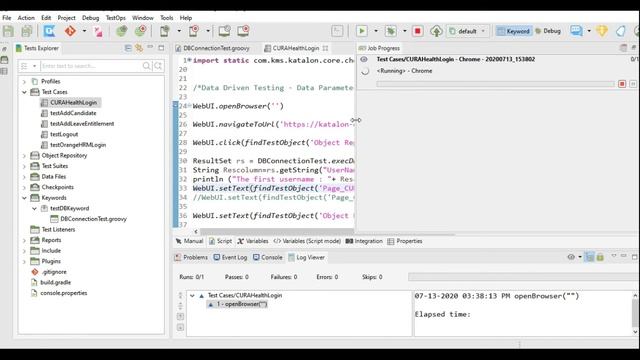Viewport: 640px width, 360px height.
Task: Open the Action menu
Action: coord(26,18)
